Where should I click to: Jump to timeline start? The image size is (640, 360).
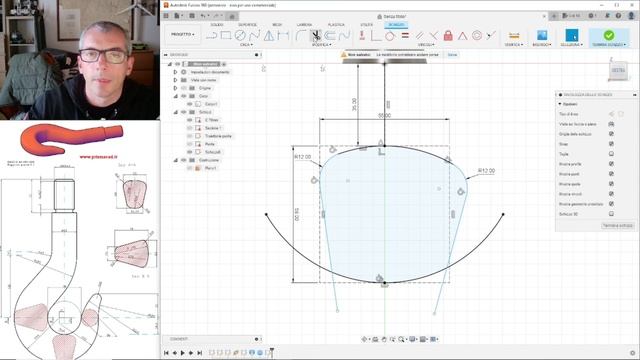pyautogui.click(x=166, y=353)
